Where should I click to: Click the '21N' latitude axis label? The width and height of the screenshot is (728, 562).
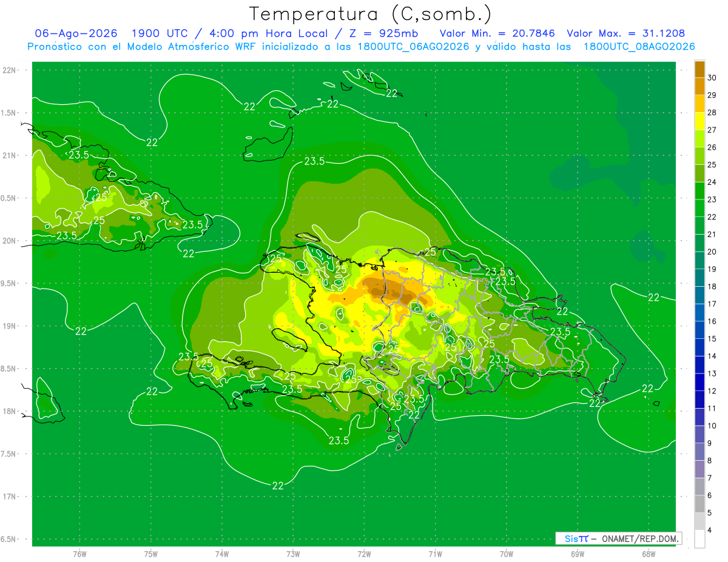tap(9, 155)
